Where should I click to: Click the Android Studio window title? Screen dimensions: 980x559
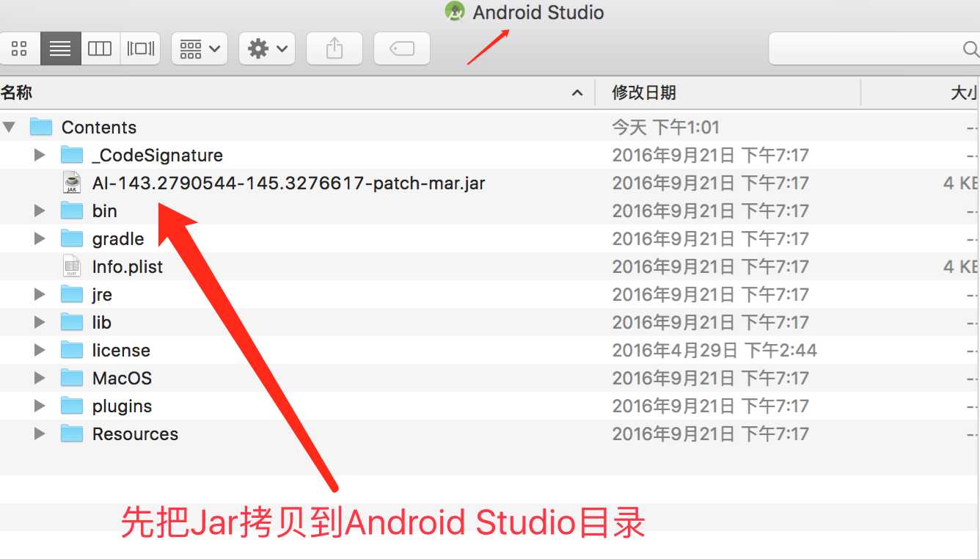(538, 12)
